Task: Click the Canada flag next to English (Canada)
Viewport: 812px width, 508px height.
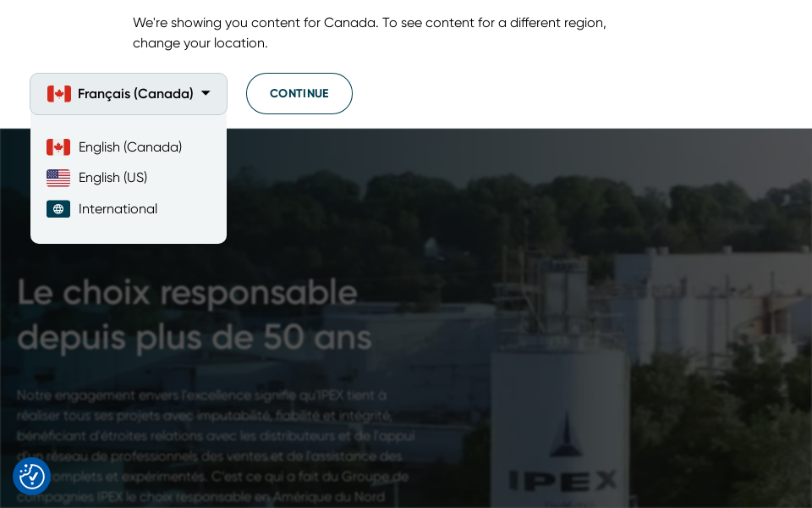Action: point(58,146)
